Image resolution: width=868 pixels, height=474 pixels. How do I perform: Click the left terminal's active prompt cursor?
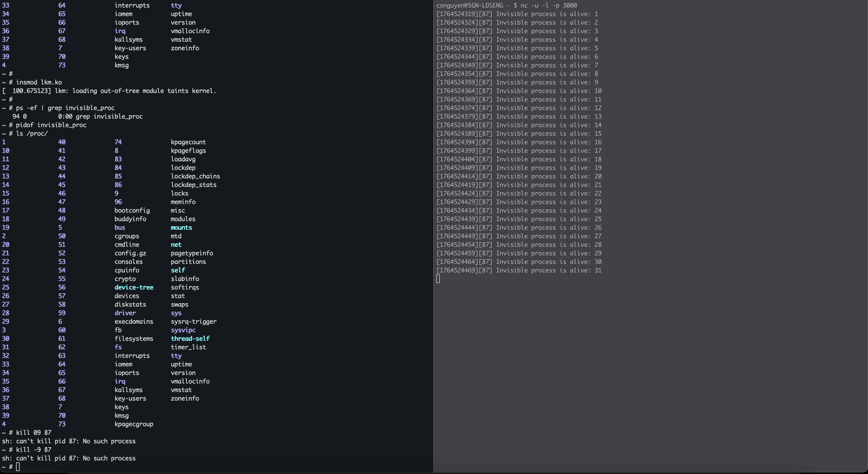pyautogui.click(x=18, y=467)
